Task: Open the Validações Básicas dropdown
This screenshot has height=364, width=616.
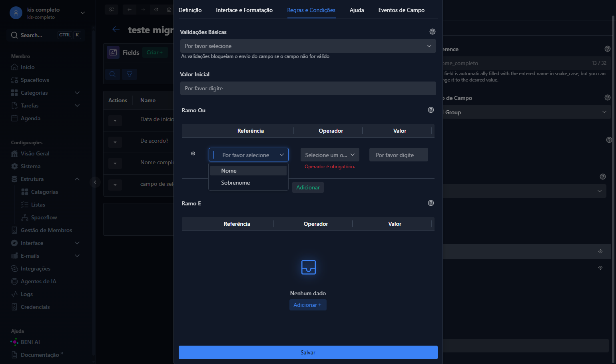Action: 308,46
